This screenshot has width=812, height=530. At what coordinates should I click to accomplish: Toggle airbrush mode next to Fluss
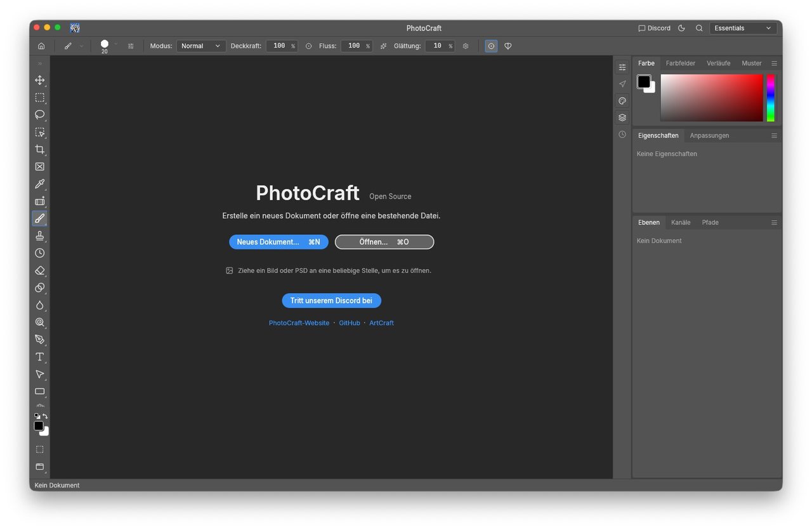pyautogui.click(x=383, y=46)
